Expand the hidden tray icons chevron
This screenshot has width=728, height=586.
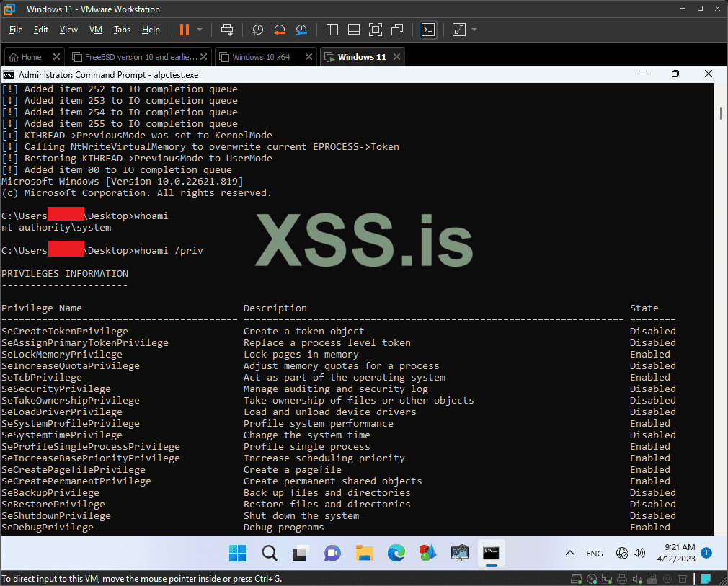pyautogui.click(x=570, y=553)
